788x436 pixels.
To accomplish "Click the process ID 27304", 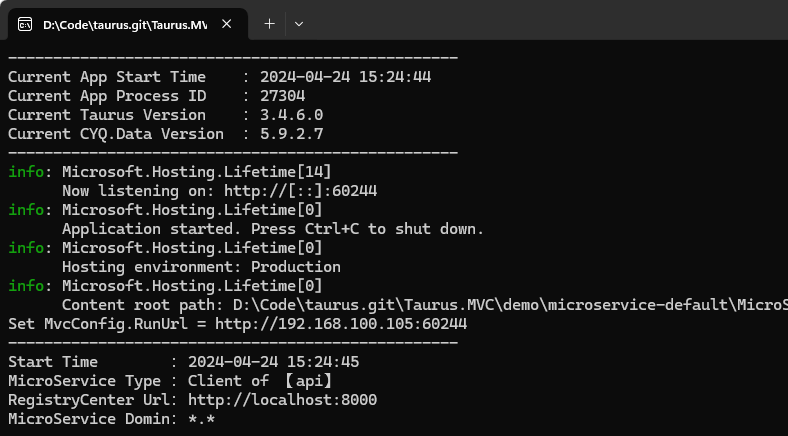I will 282,96.
